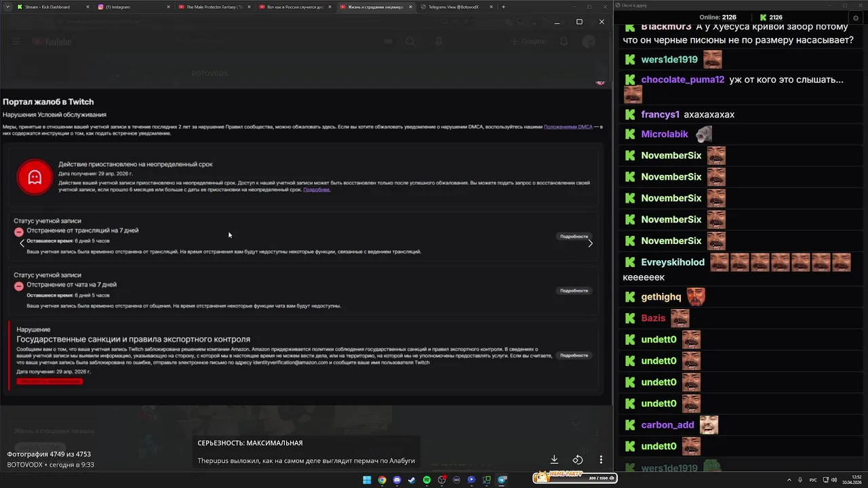The image size is (868, 488).
Task: Click the no-entry icon for streaming suspension
Action: 19,232
